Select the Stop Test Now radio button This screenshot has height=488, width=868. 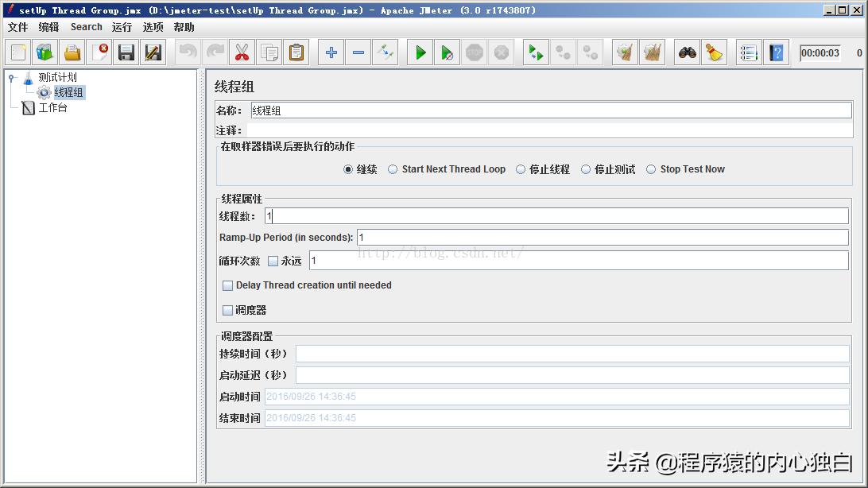tap(651, 168)
